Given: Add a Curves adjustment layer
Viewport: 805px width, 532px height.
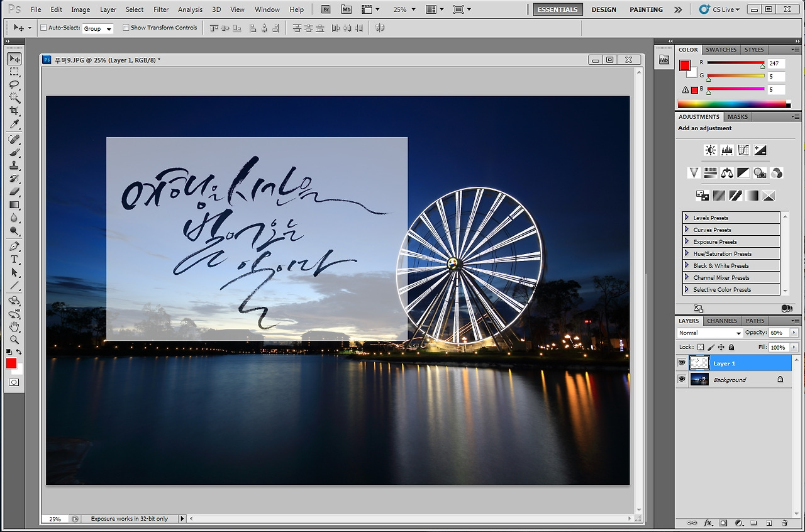Looking at the screenshot, I should coord(743,150).
